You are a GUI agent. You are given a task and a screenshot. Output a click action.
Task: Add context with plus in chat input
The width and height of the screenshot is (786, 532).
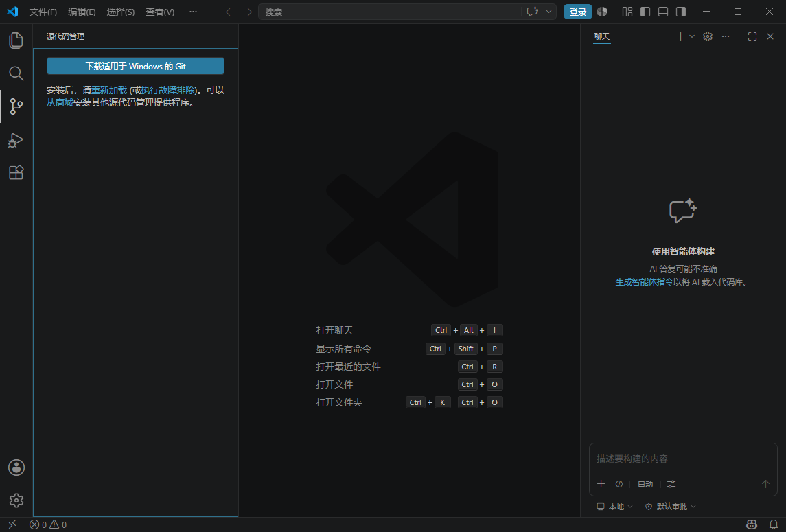point(601,484)
